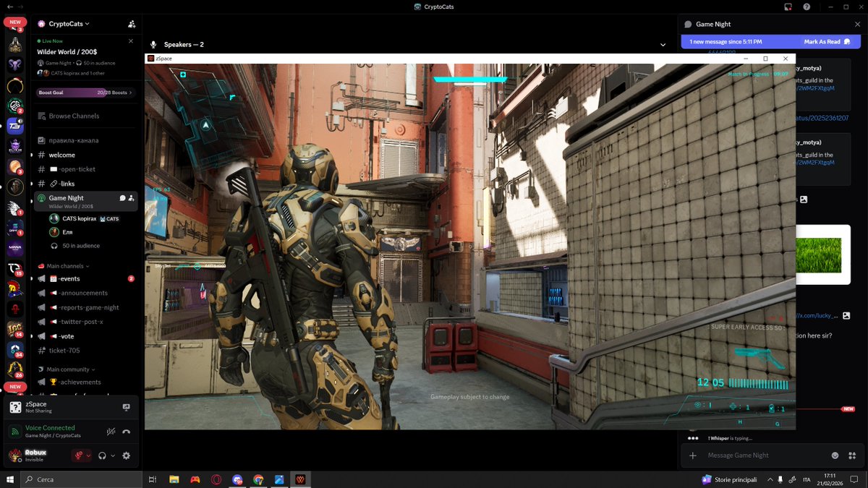Open Windows Start menu
The width and height of the screenshot is (868, 488).
10,479
